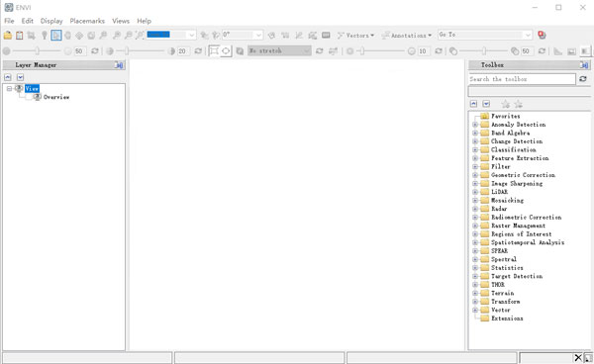Open the Placemarks menu
The width and height of the screenshot is (594, 364).
coord(87,21)
